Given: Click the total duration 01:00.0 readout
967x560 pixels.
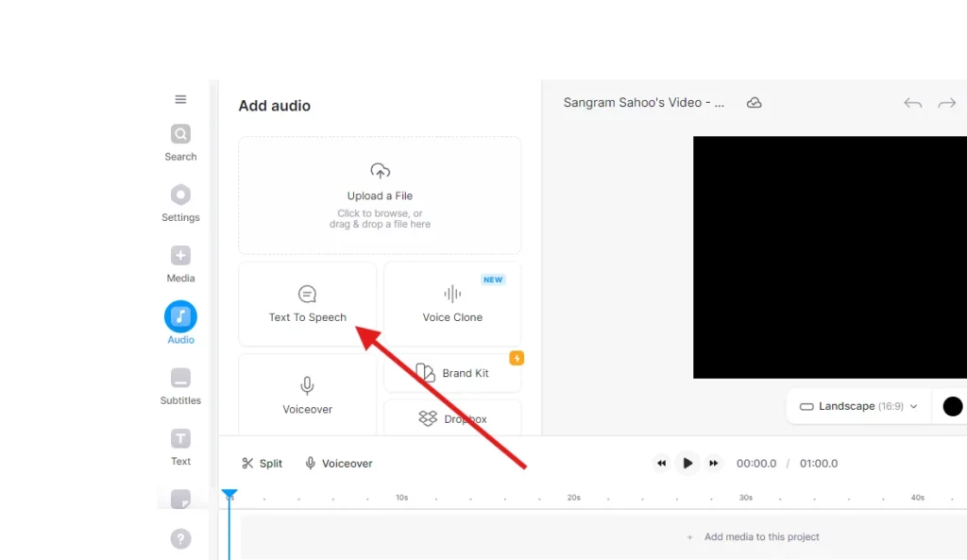Looking at the screenshot, I should pos(819,463).
